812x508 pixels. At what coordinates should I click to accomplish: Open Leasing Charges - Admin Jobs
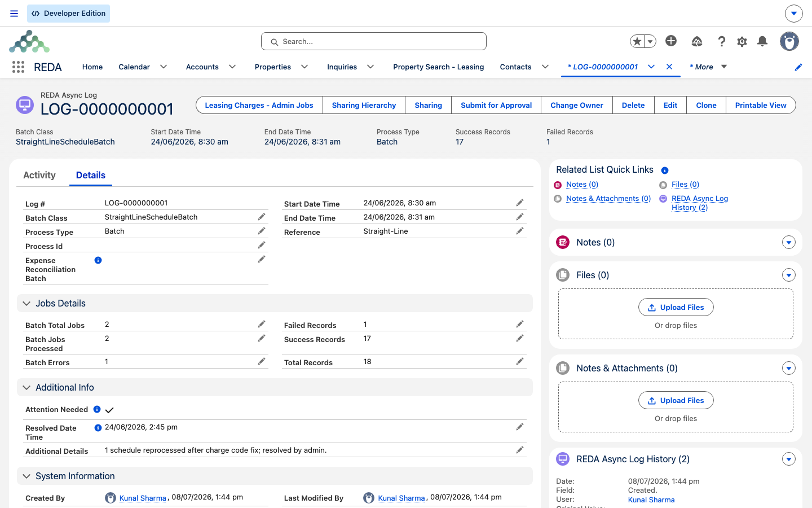pyautogui.click(x=259, y=105)
